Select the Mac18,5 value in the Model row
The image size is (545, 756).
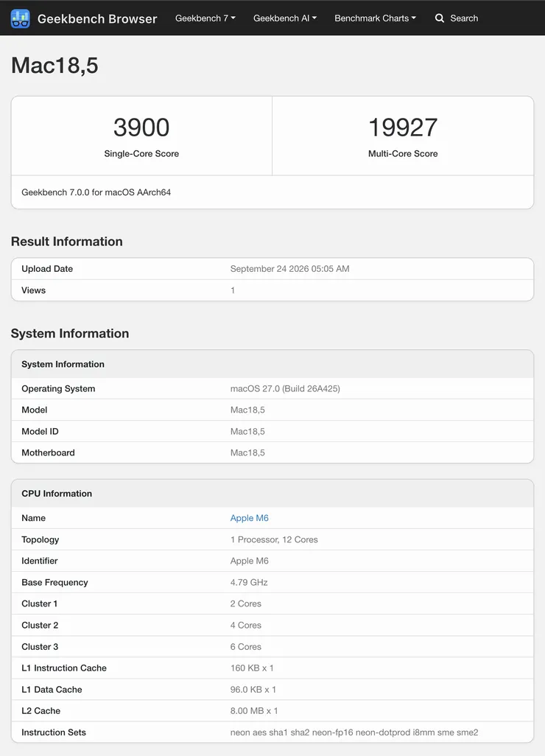coord(247,410)
